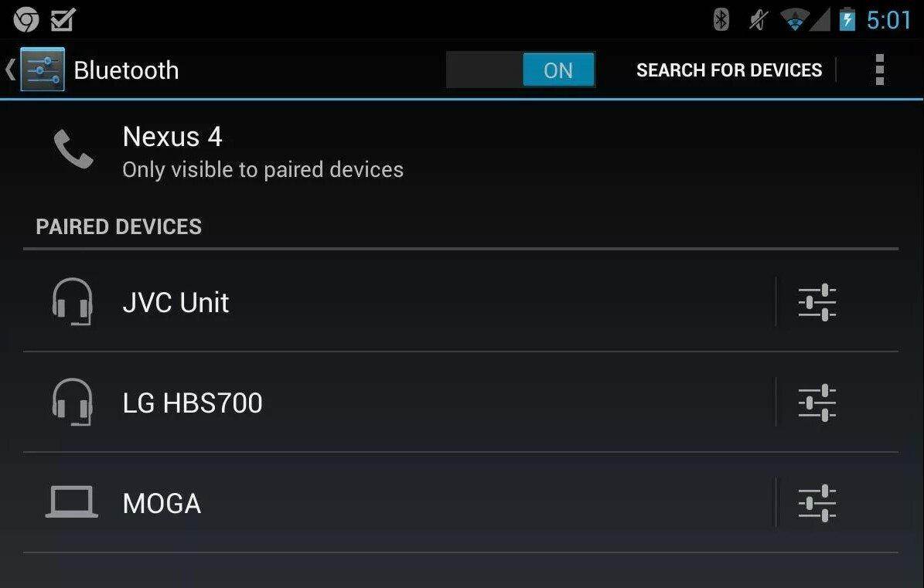Tap the Bluetooth title text
Viewport: 924px width, 588px height.
click(x=126, y=70)
